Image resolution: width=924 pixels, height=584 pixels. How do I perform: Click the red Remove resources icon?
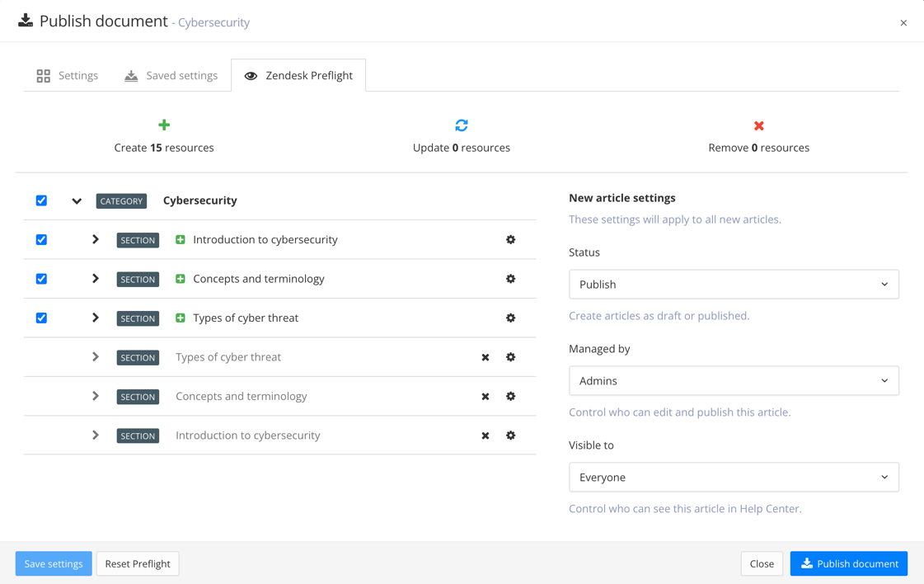(758, 125)
